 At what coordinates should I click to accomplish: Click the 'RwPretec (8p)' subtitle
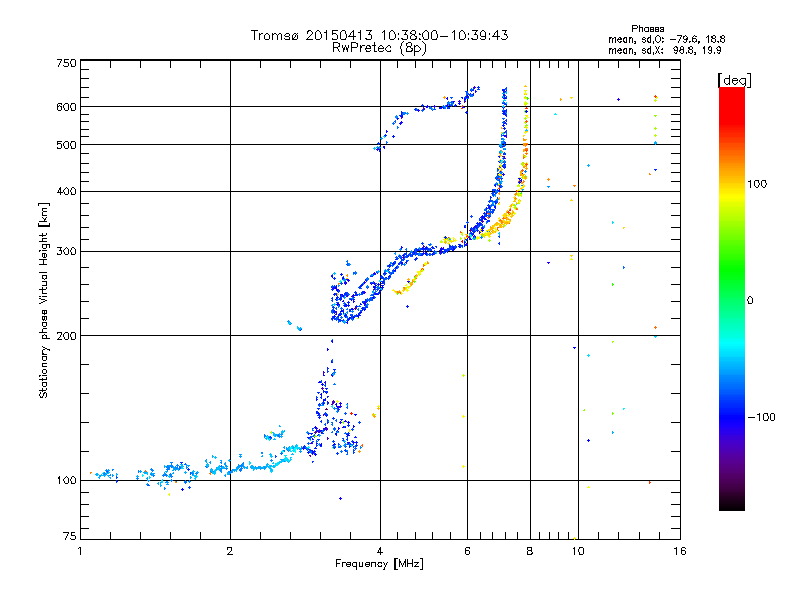coord(379,48)
